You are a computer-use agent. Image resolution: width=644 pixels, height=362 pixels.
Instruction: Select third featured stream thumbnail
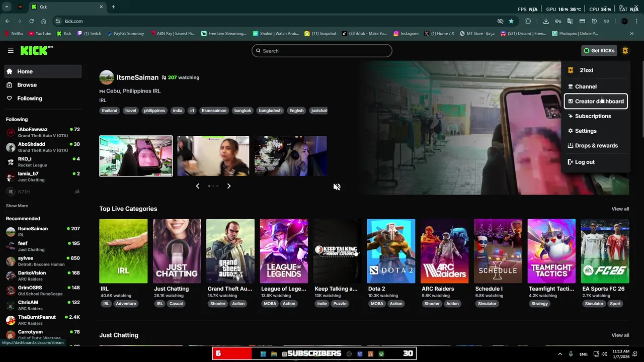click(x=290, y=156)
